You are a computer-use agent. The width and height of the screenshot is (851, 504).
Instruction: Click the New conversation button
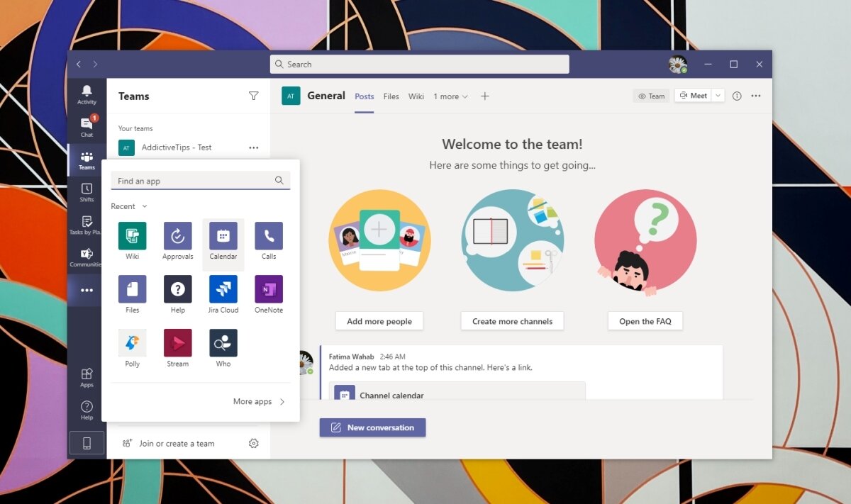click(x=372, y=427)
